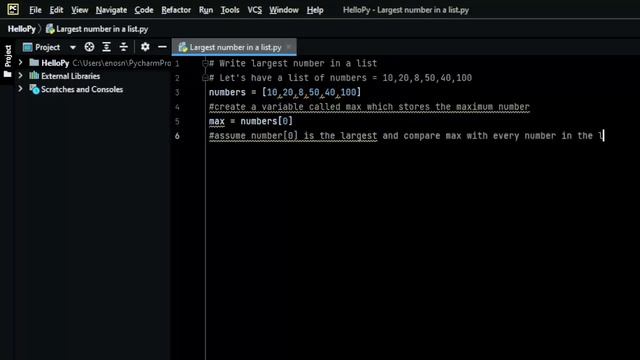Select External Libraries in the project tree

tap(70, 76)
